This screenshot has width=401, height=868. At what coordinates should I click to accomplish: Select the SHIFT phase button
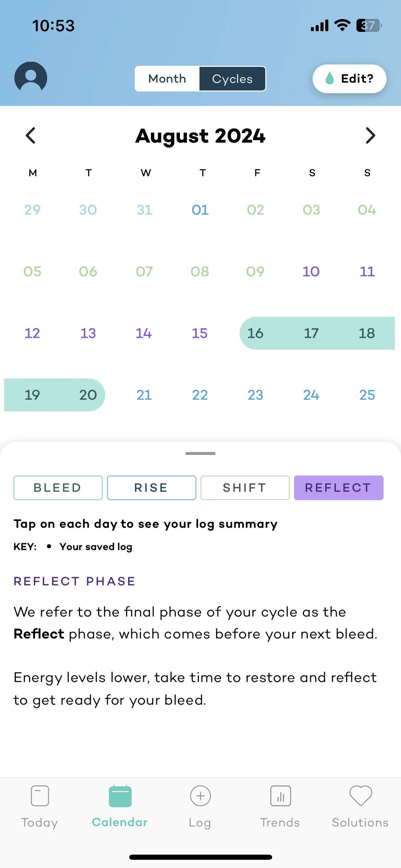(245, 487)
